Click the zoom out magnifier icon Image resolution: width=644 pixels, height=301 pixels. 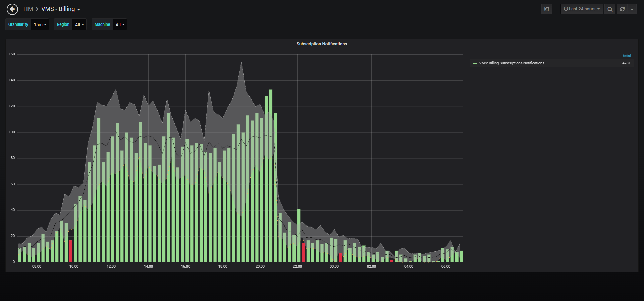coord(610,9)
